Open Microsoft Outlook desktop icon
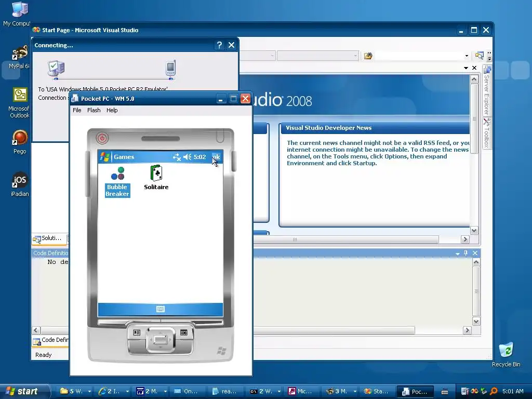The width and height of the screenshot is (532, 399). coord(19,103)
